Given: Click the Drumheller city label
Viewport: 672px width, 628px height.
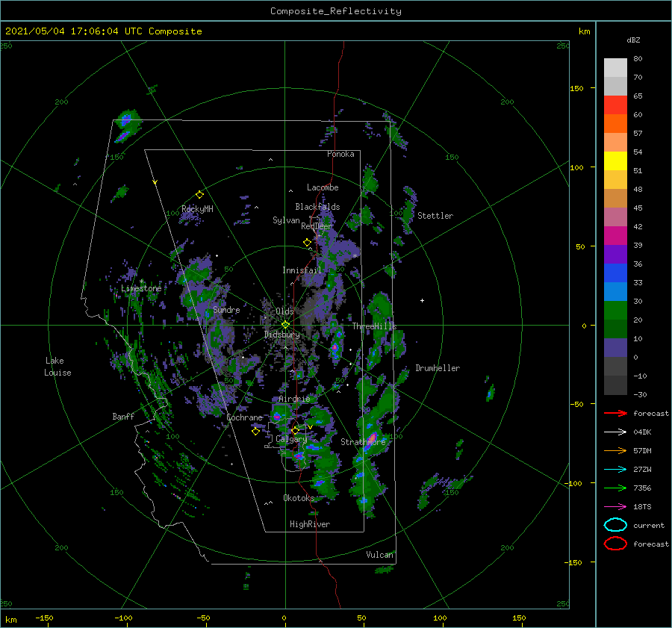Looking at the screenshot, I should coord(438,368).
